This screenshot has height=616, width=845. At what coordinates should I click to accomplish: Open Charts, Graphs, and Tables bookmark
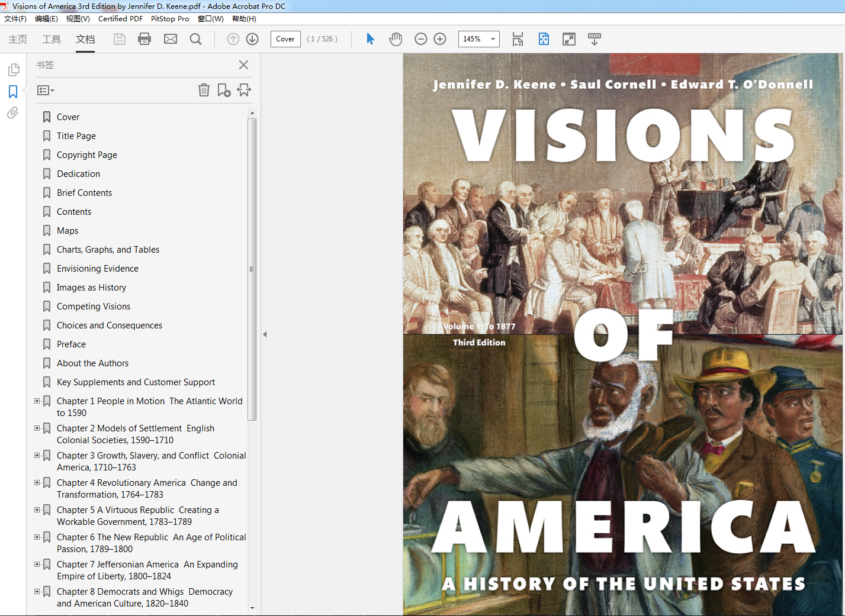108,250
